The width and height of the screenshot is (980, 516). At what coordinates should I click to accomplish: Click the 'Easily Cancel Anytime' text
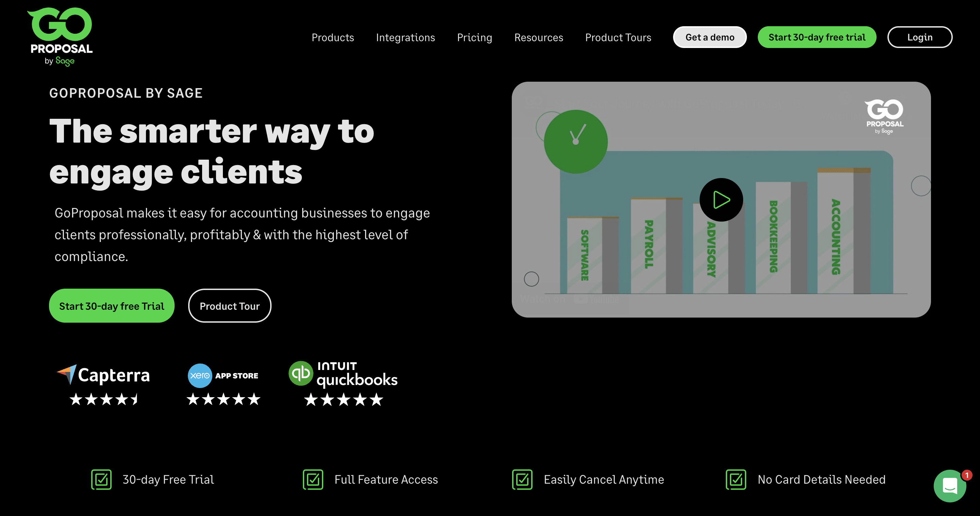tap(604, 480)
